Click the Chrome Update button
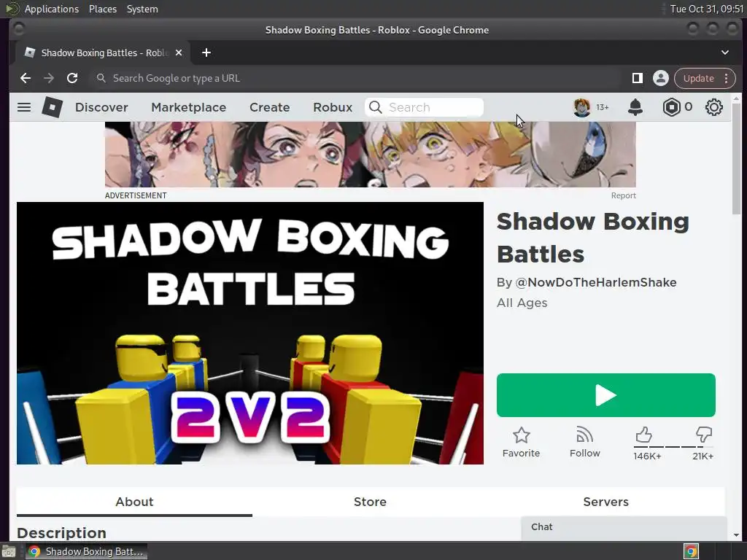Viewport: 747px width, 560px height. click(698, 78)
